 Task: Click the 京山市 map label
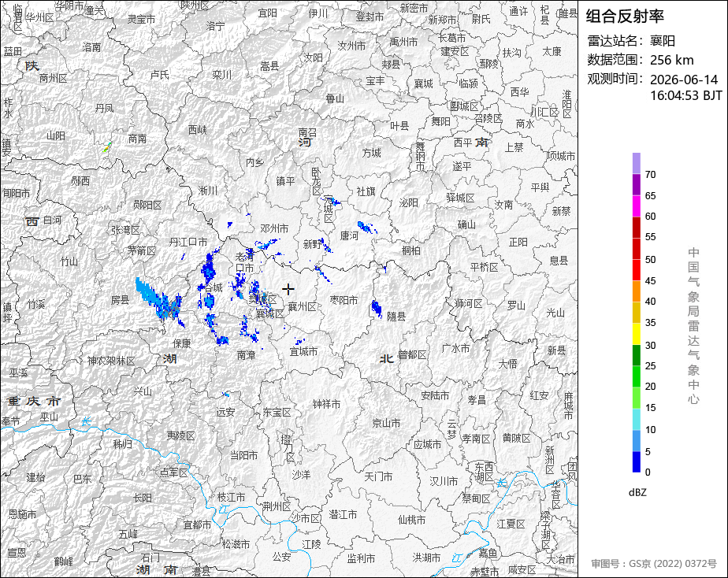[386, 423]
